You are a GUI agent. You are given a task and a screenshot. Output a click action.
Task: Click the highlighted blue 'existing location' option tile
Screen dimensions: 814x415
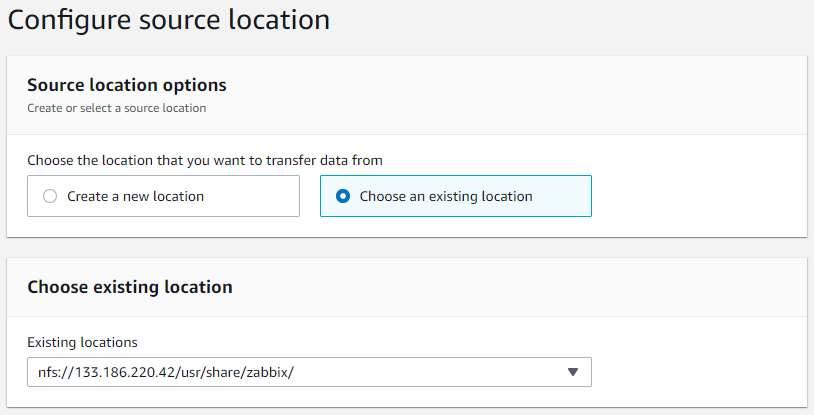(456, 196)
